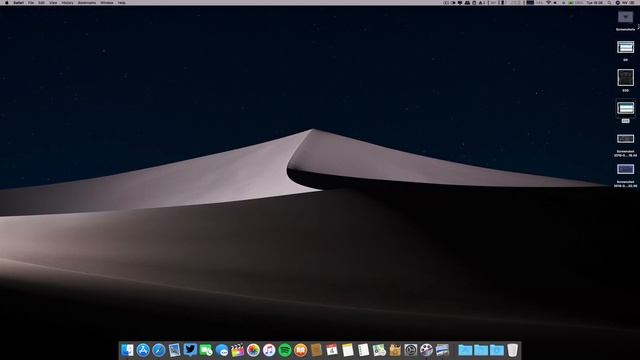The image size is (640, 360).
Task: Open the Preview app in the Dock
Action: [174, 350]
